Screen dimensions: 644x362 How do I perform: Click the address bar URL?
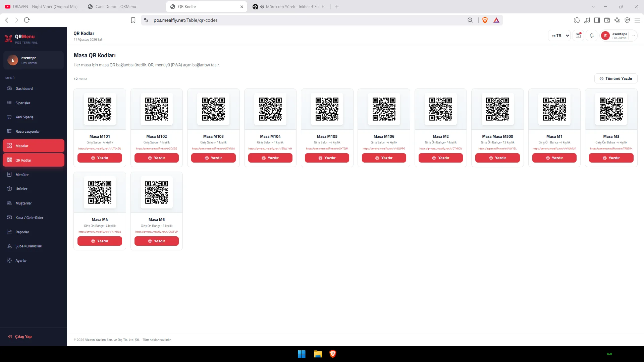pyautogui.click(x=185, y=20)
